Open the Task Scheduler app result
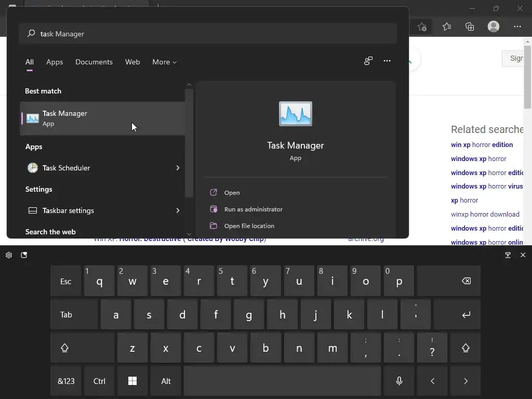This screenshot has height=399, width=532. pyautogui.click(x=102, y=168)
